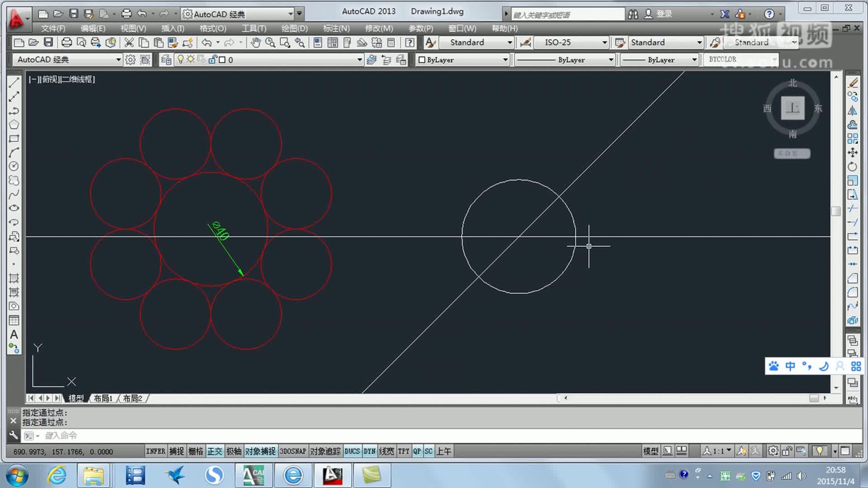868x488 pixels.
Task: Open the Layer Properties Manager
Action: tap(166, 60)
